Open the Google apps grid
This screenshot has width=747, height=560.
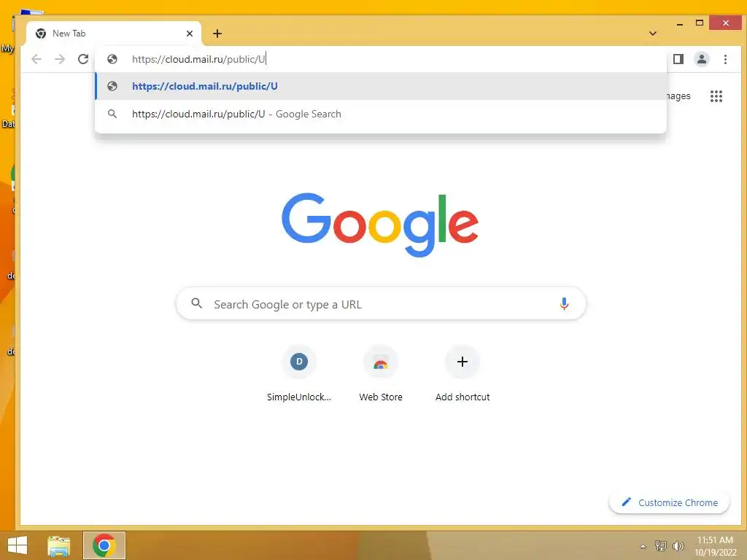click(716, 96)
